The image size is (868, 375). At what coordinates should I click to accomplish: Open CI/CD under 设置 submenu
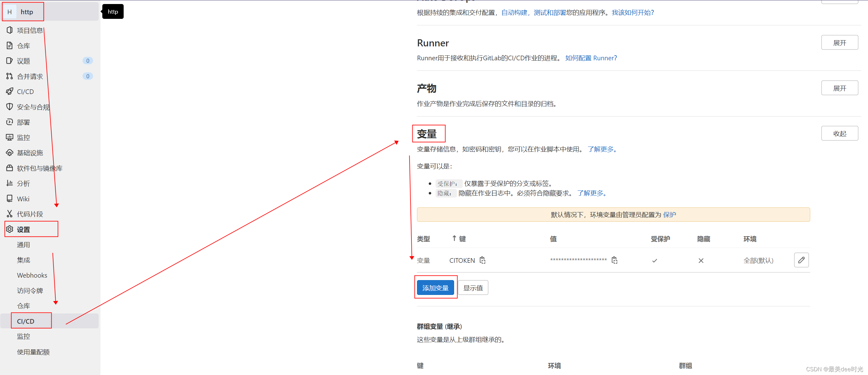click(26, 321)
